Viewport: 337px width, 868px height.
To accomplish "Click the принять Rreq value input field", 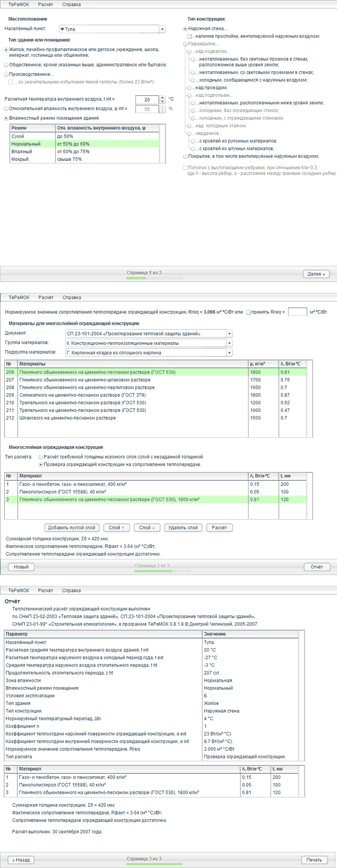I will pyautogui.click(x=297, y=312).
